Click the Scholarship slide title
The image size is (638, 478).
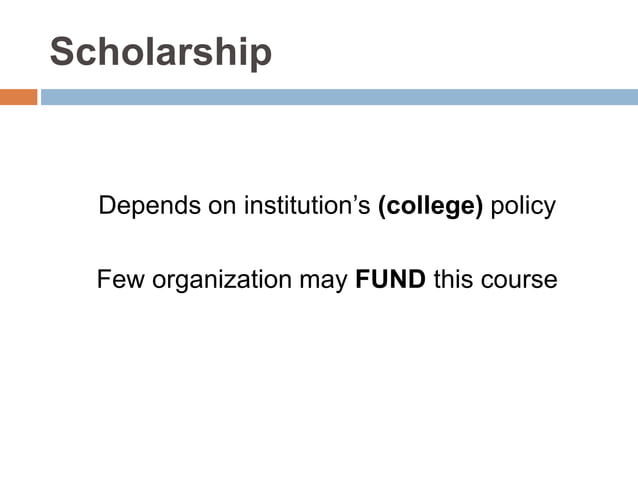click(161, 52)
